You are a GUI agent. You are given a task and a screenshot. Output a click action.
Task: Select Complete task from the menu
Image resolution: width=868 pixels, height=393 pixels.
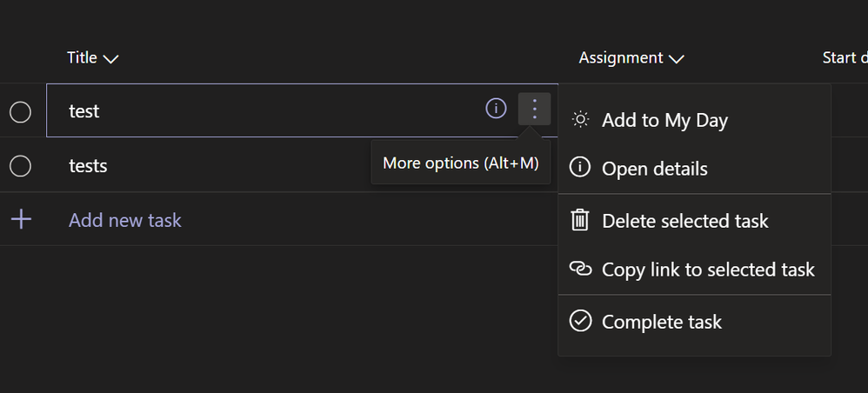[x=661, y=322]
